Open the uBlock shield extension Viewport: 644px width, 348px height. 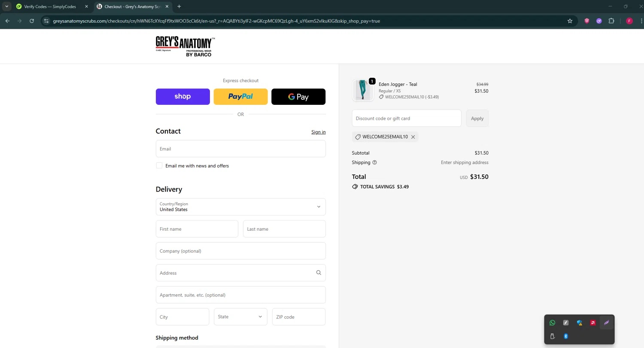(x=587, y=21)
